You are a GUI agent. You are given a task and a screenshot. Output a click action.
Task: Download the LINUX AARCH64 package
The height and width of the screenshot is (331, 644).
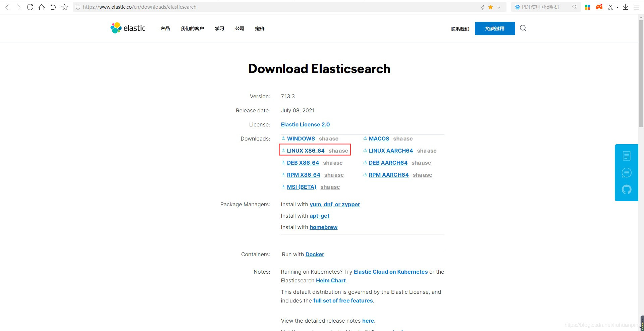(391, 151)
